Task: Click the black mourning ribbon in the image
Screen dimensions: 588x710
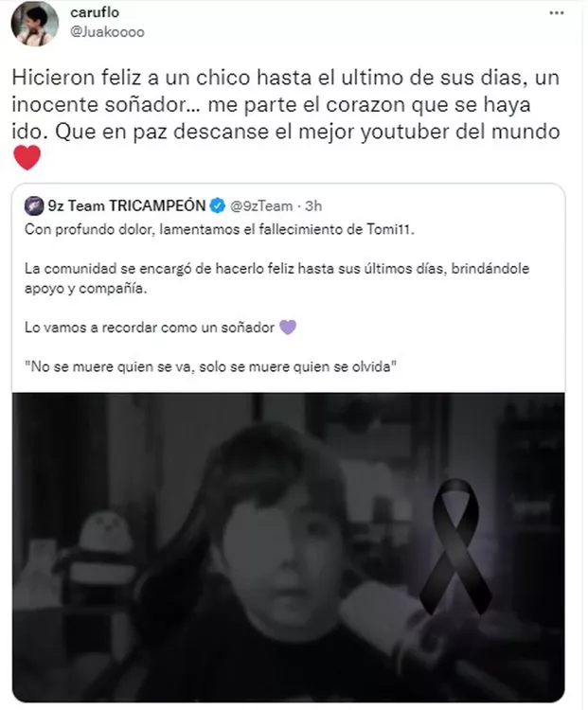Action: (x=455, y=546)
